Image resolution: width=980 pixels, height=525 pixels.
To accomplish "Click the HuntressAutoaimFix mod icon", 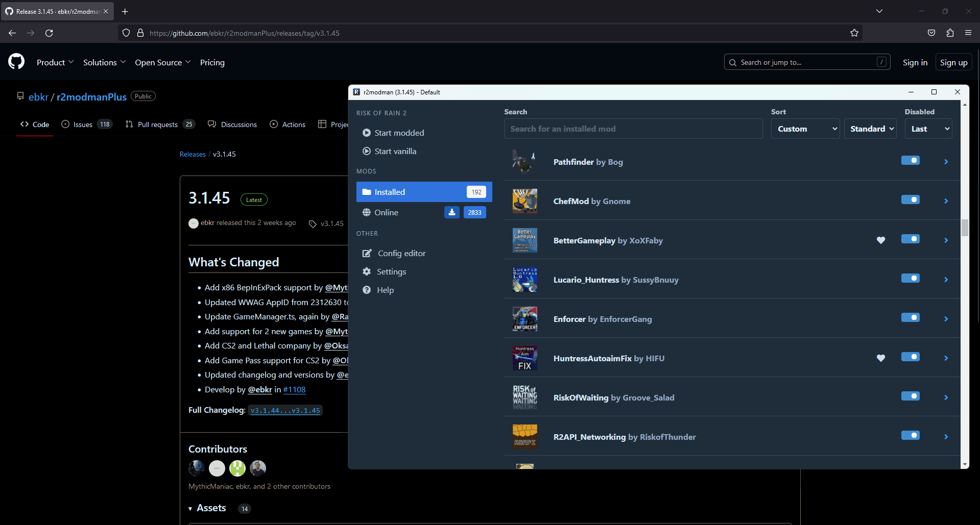I will point(524,358).
